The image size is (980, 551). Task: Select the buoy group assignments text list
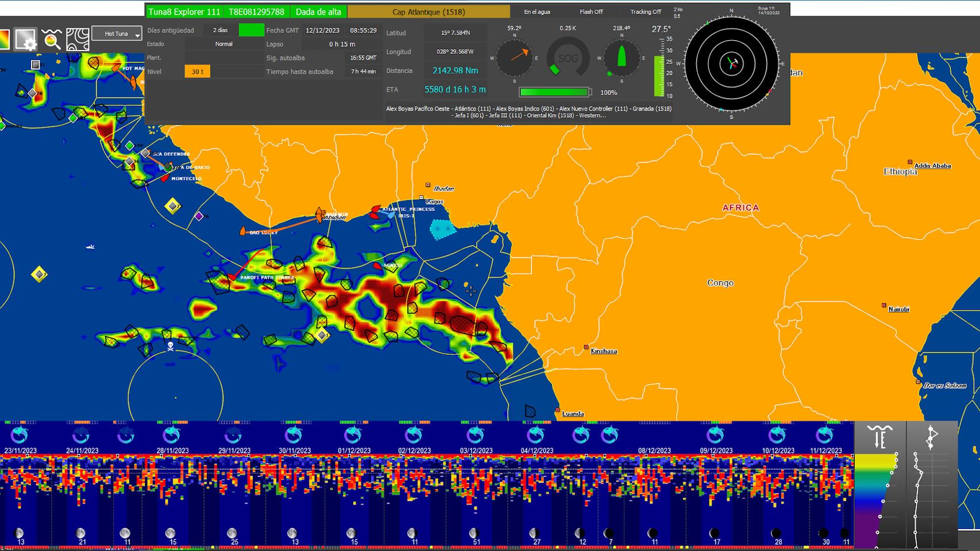(528, 112)
